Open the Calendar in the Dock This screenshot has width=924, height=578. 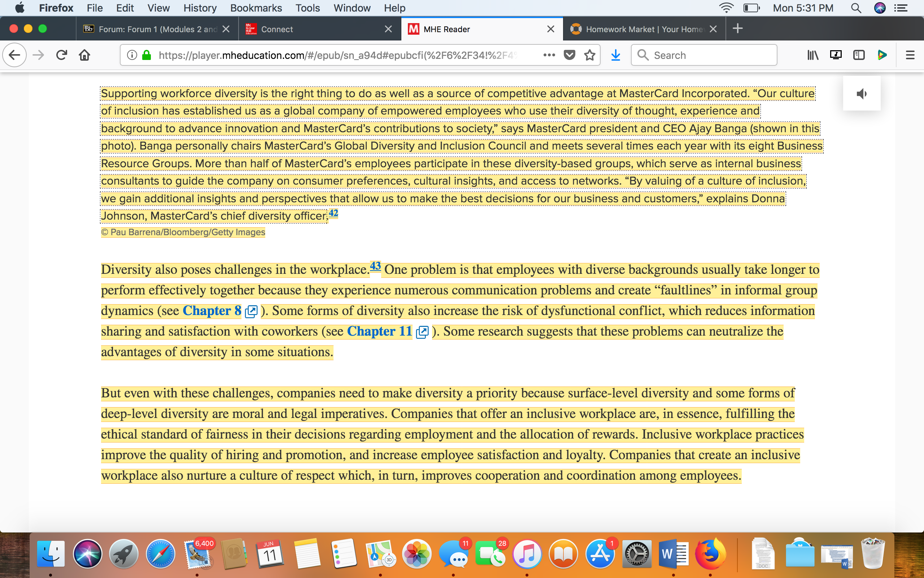[270, 553]
